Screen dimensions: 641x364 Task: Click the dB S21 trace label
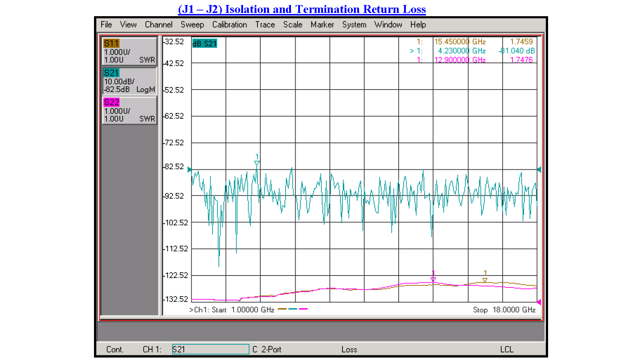click(x=204, y=43)
